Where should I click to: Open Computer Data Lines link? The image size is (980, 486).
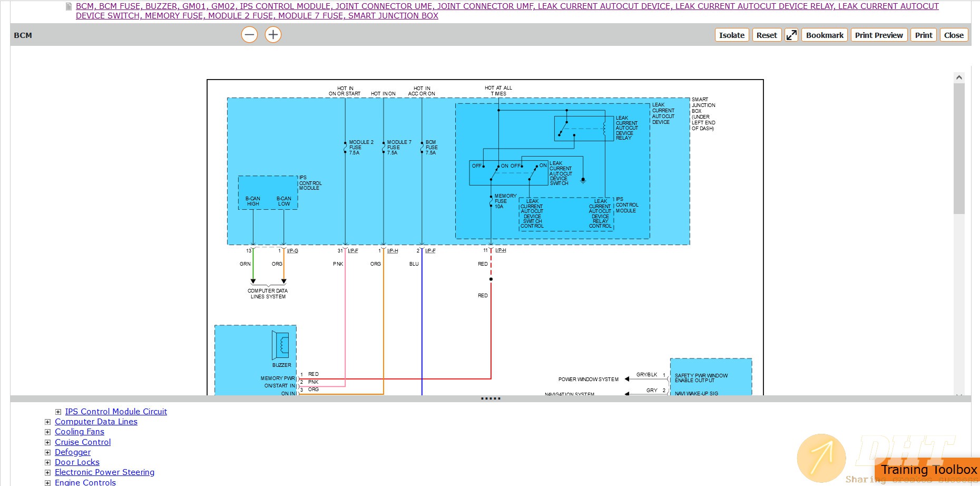click(x=96, y=422)
